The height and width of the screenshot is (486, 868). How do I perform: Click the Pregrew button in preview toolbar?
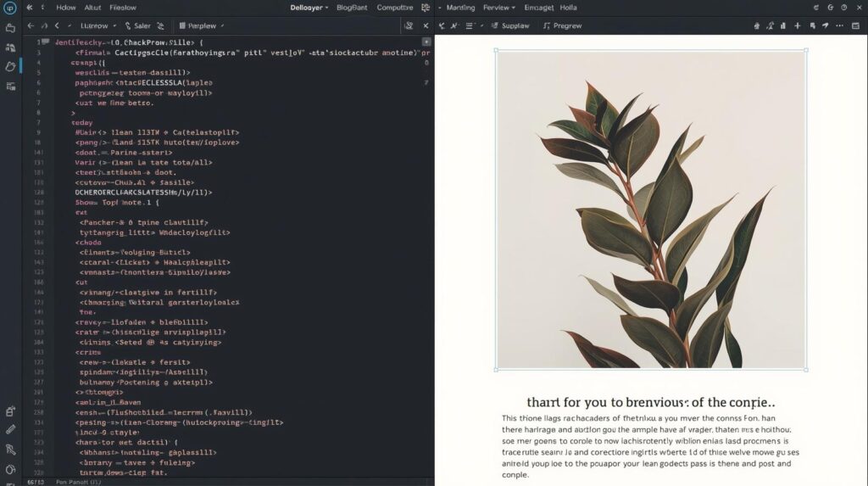pyautogui.click(x=562, y=26)
